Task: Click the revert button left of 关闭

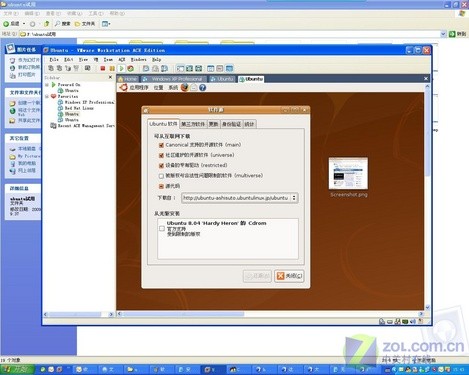Action: 257,276
